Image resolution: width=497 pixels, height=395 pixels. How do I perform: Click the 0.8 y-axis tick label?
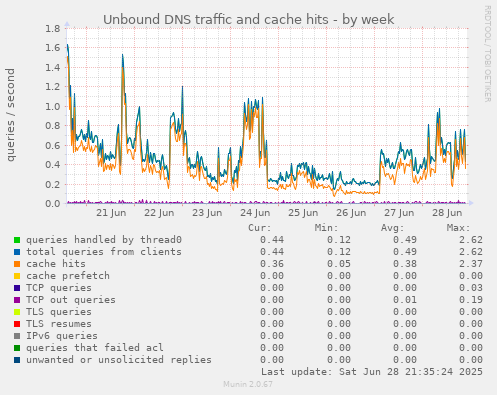[x=53, y=126]
